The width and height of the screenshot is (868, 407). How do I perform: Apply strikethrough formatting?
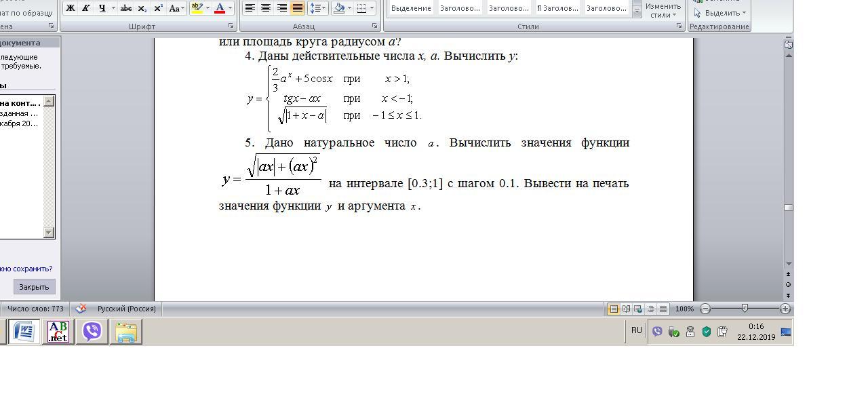[x=125, y=8]
